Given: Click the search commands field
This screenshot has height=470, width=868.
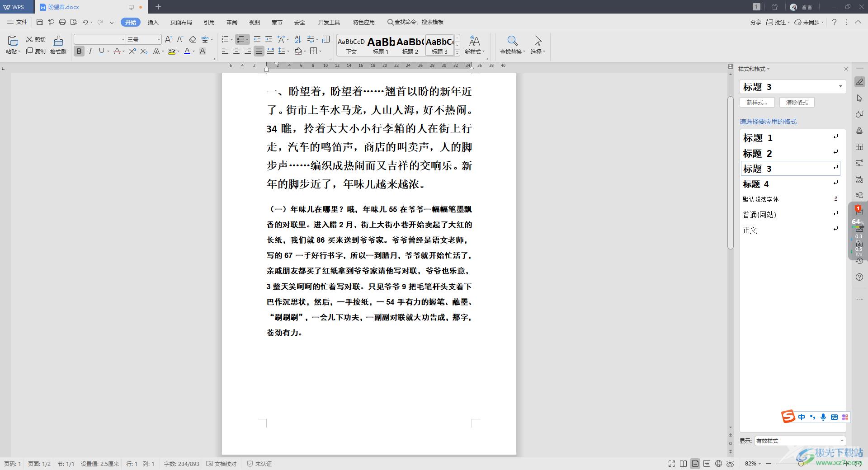Looking at the screenshot, I should (415, 22).
